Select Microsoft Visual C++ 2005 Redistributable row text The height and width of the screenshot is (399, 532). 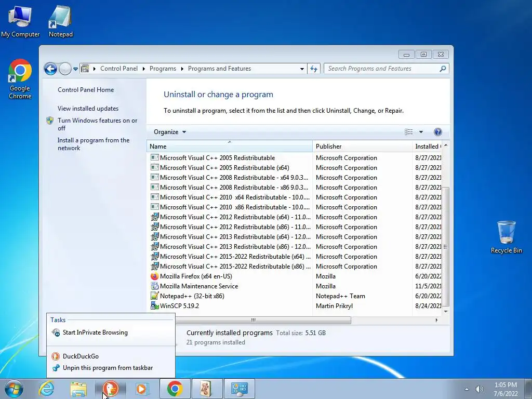click(x=218, y=158)
